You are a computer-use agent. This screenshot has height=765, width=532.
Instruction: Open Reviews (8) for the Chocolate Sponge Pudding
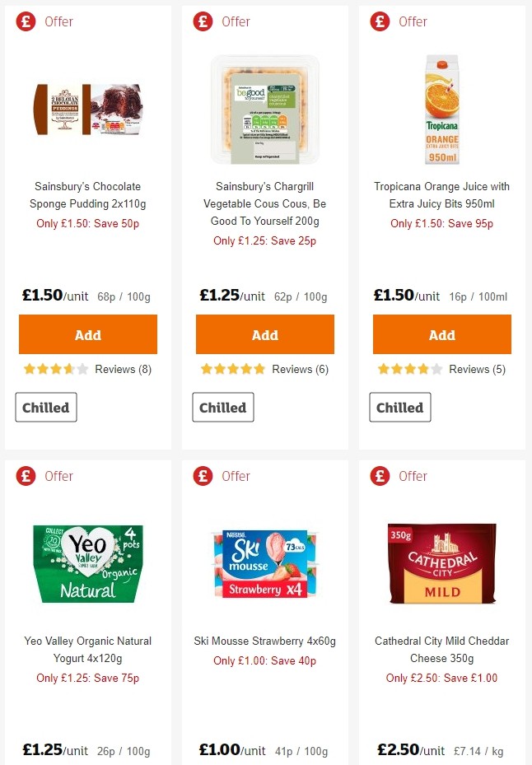(x=122, y=369)
